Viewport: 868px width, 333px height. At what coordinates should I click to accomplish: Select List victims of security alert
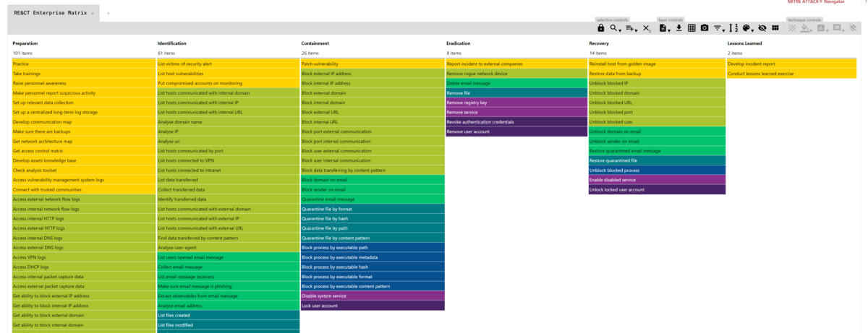click(x=228, y=64)
